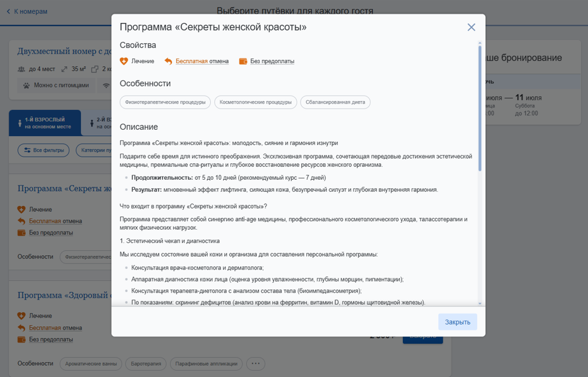
Task: Click scrollbar down arrow in dialog
Action: tap(480, 303)
